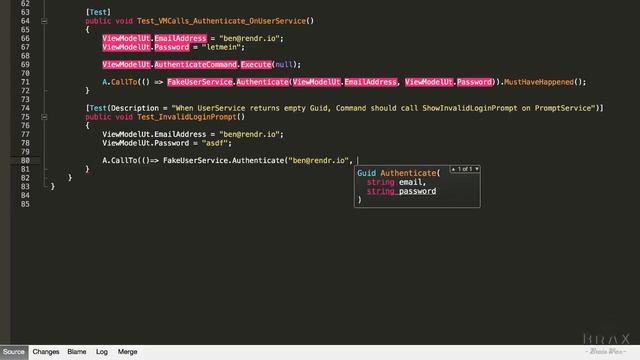Click method name Test_VMCalls_Authenticate_OnUserService
Image resolution: width=640 pixels, height=360 pixels.
[221, 21]
